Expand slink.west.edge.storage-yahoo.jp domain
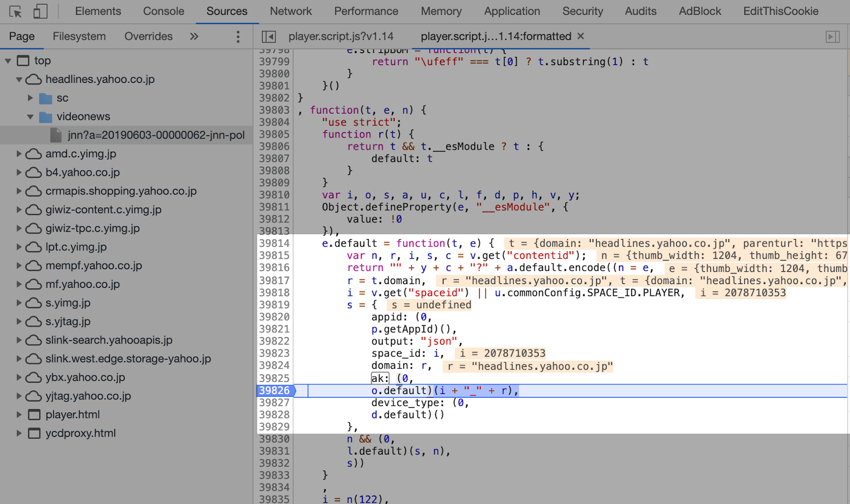850x504 pixels. pos(19,358)
